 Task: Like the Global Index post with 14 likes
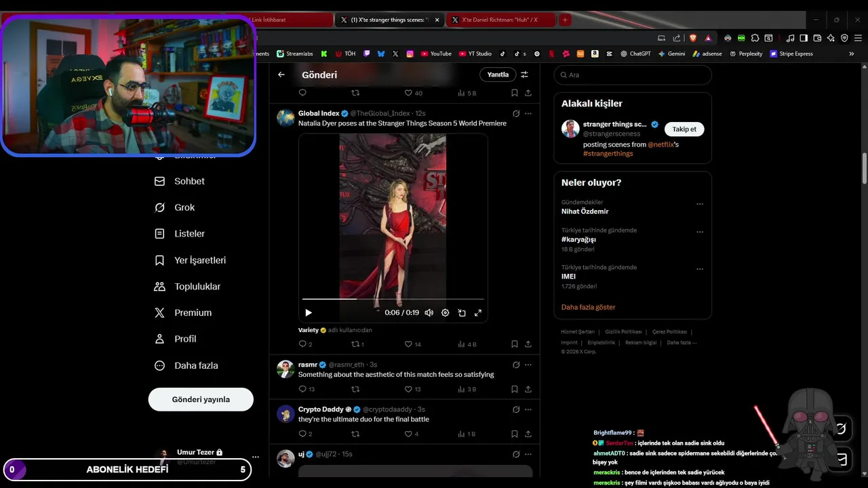pos(408,344)
